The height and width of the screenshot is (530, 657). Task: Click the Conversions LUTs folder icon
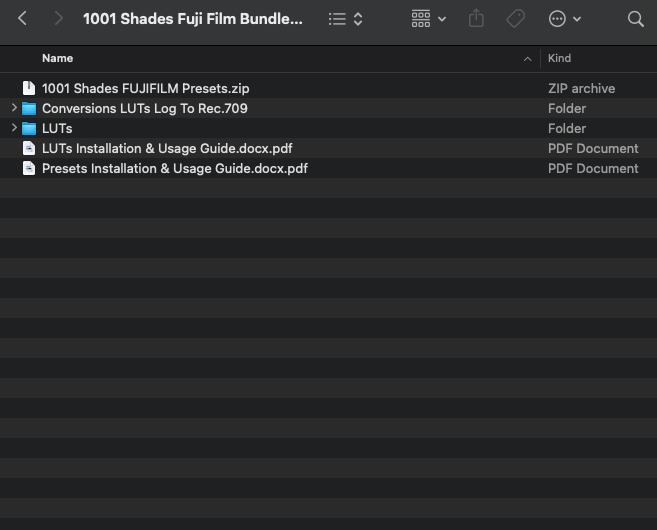29,108
